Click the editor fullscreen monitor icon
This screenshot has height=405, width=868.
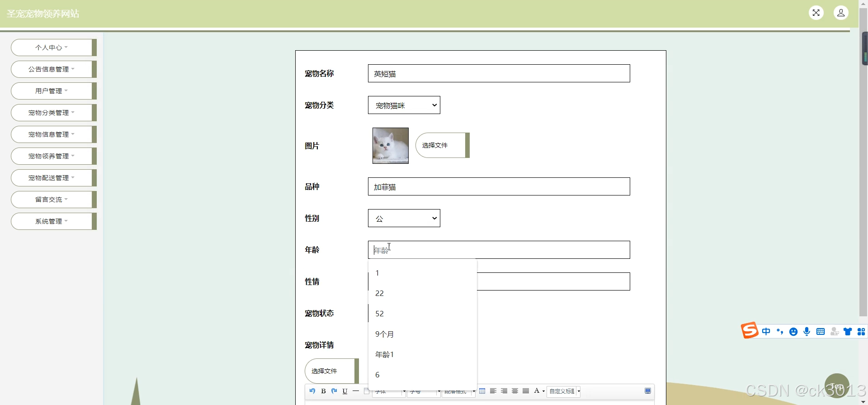coord(648,391)
